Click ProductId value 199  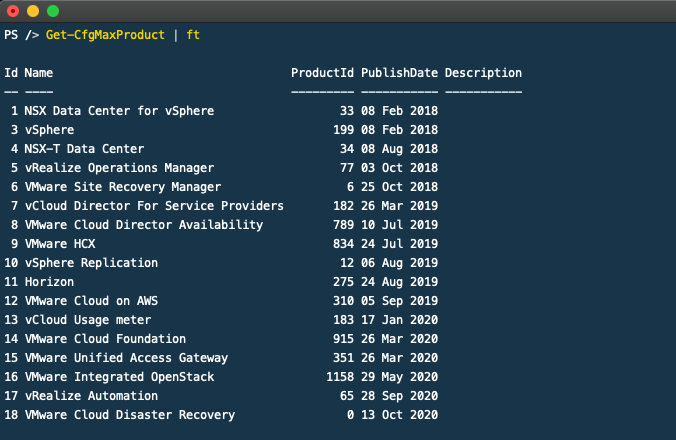point(344,130)
